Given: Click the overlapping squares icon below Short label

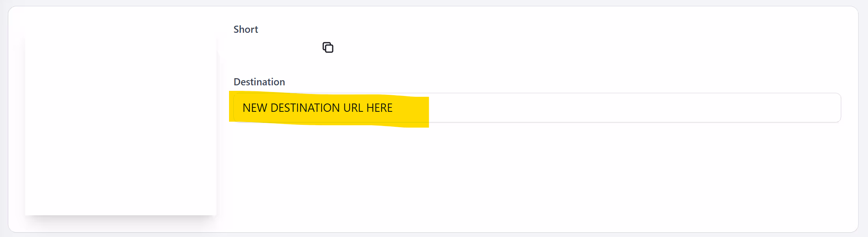Looking at the screenshot, I should click(x=328, y=47).
